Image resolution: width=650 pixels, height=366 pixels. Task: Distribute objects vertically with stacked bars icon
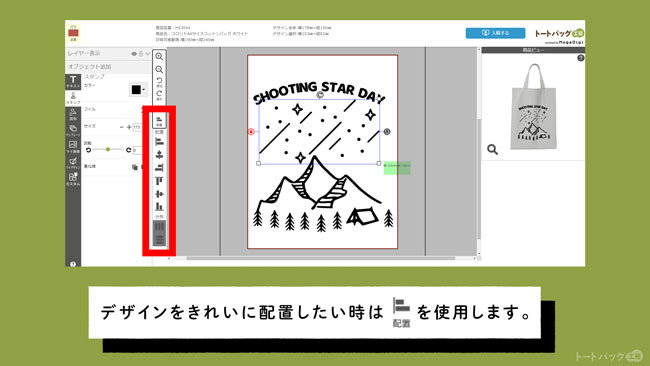(159, 239)
